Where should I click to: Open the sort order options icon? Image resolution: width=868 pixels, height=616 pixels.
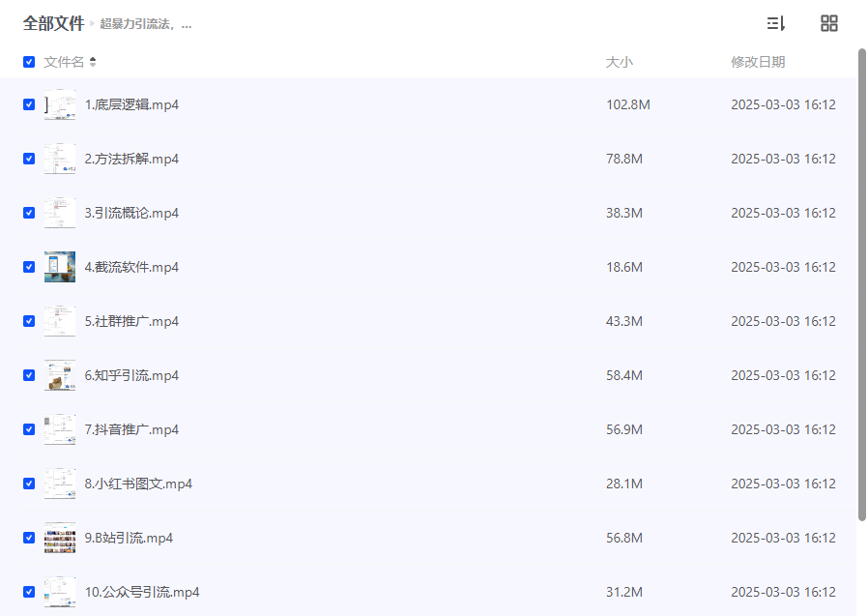coord(775,23)
